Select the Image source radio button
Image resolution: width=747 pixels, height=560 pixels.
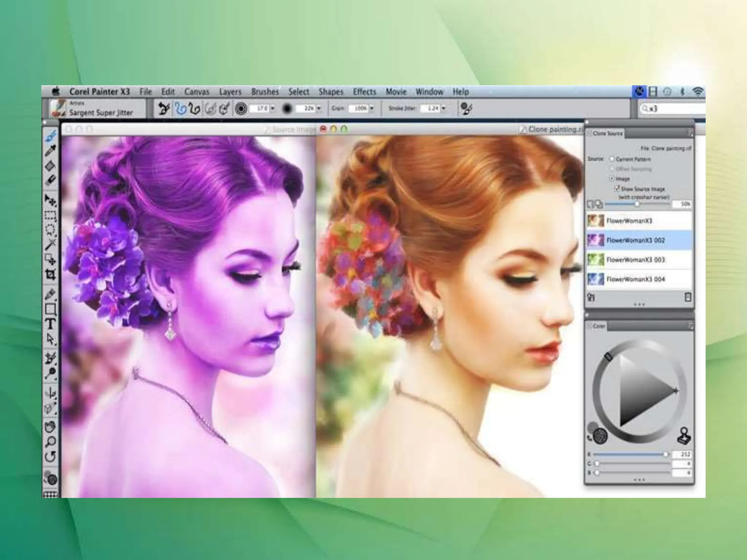612,179
